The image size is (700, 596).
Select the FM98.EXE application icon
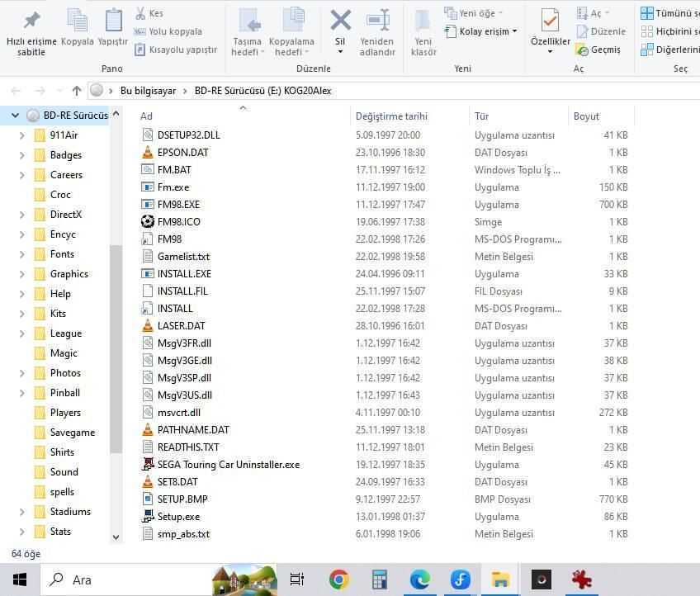(147, 205)
